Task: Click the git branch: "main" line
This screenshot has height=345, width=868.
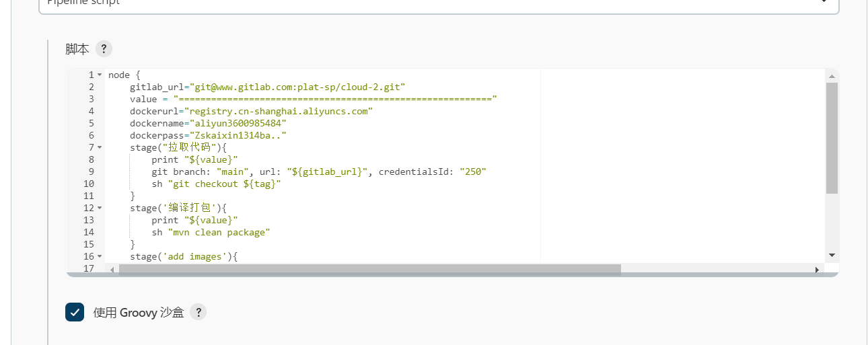Action: coord(319,171)
